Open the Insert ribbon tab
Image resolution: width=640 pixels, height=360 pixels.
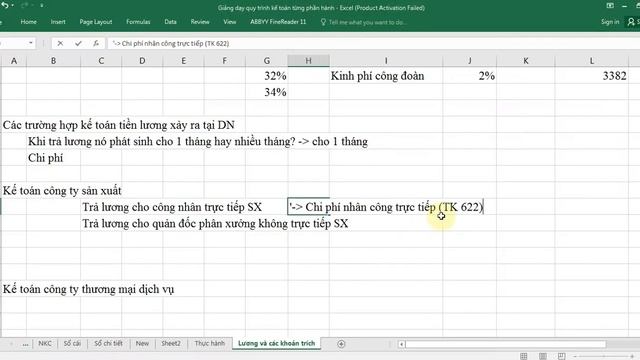click(58, 22)
